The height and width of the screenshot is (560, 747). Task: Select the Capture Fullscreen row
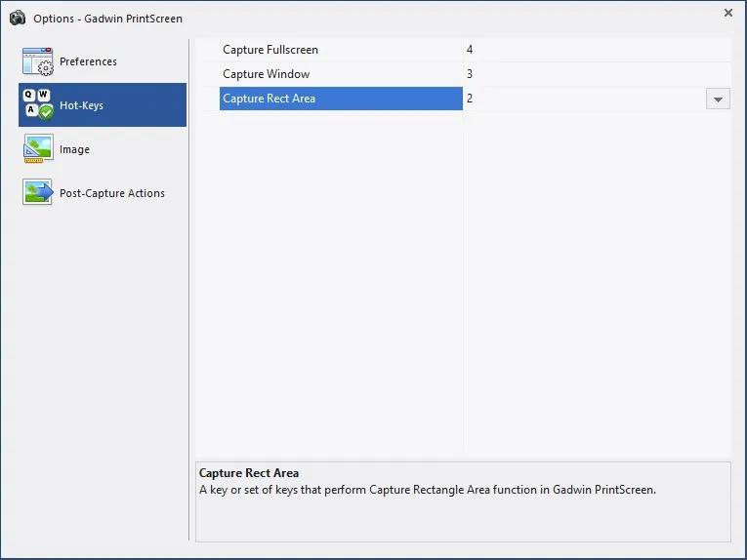pos(463,50)
